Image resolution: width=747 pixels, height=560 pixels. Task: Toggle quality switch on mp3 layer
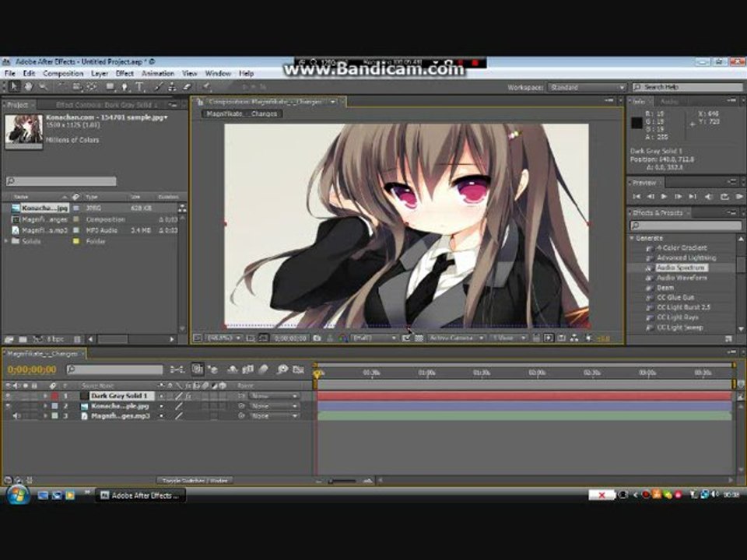179,415
